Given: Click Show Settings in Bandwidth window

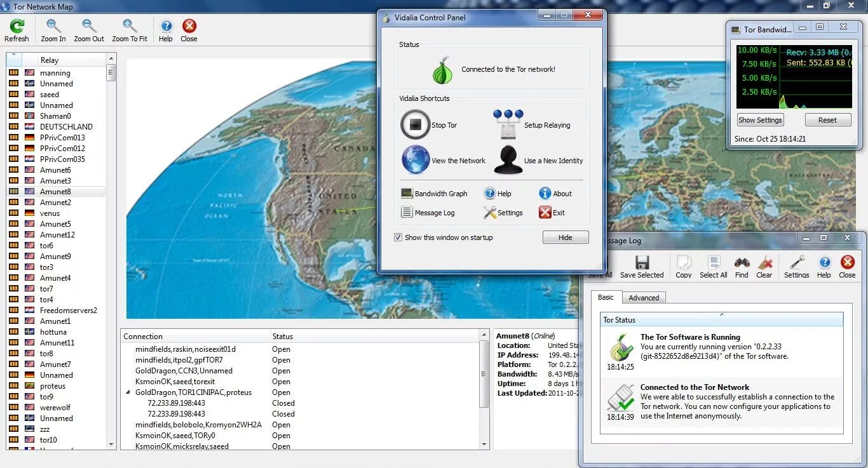Looking at the screenshot, I should [x=760, y=120].
